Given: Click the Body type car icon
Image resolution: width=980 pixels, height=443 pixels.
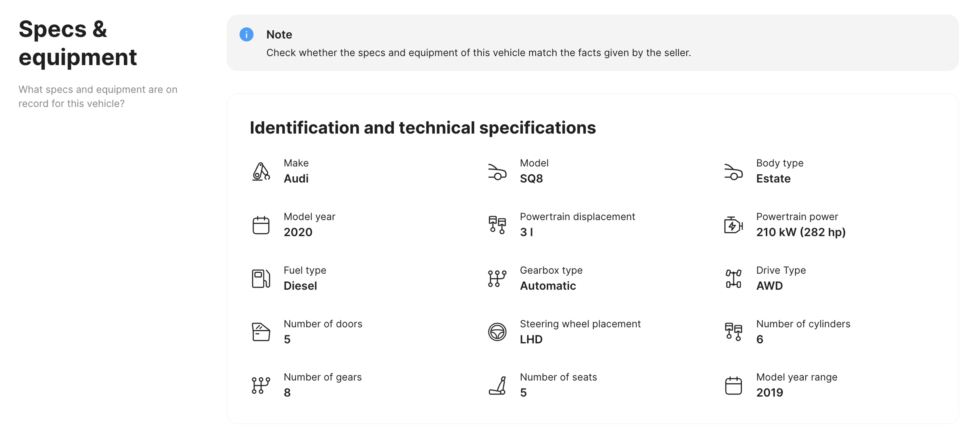Looking at the screenshot, I should [733, 172].
